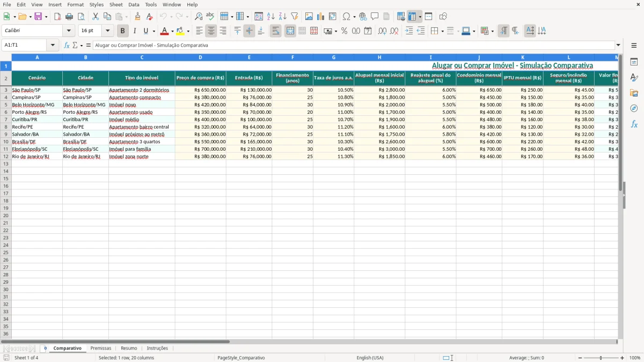Toggle Wrap Text
The width and height of the screenshot is (644, 362).
276,31
